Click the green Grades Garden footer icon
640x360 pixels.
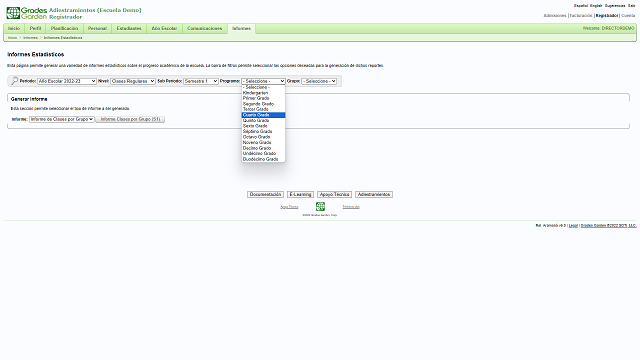[320, 207]
